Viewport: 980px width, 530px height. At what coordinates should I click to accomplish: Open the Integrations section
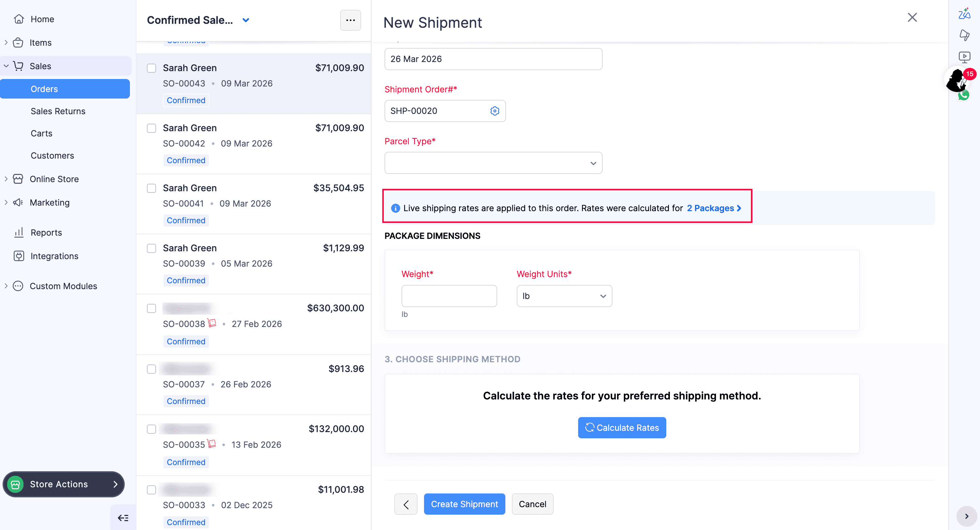55,256
